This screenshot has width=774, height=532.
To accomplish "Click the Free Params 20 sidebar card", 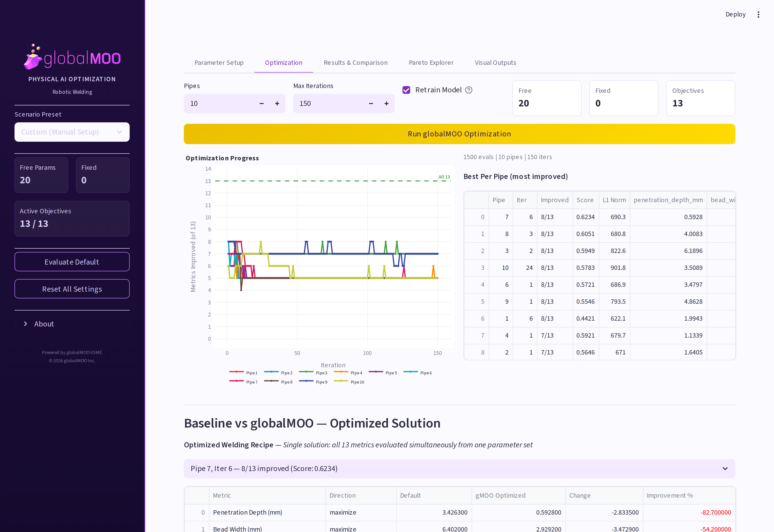I will point(41,175).
